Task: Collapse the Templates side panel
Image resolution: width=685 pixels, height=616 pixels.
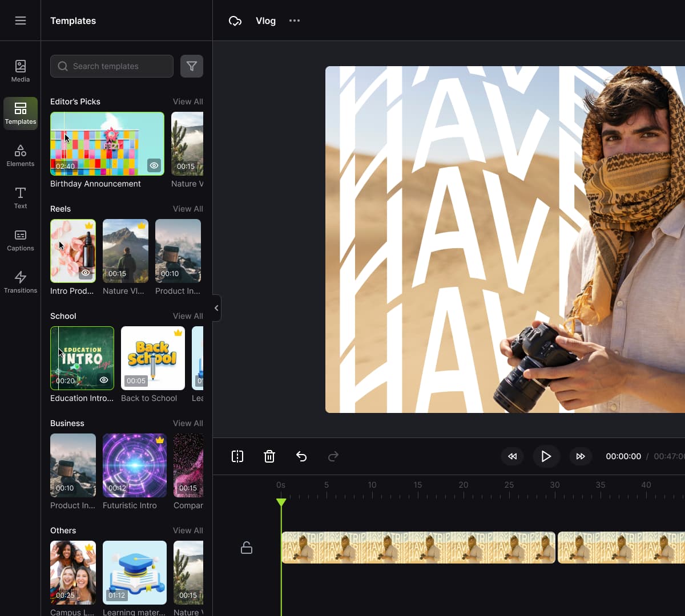Action: click(x=216, y=308)
